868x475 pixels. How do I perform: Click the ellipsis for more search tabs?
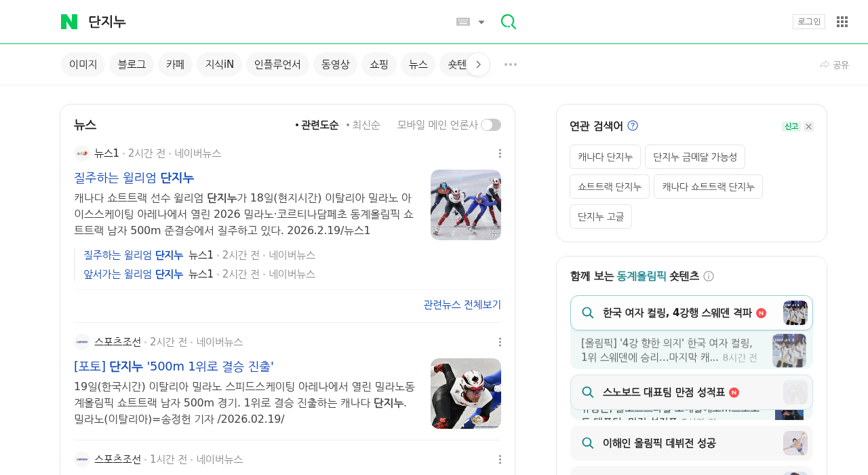pyautogui.click(x=510, y=64)
